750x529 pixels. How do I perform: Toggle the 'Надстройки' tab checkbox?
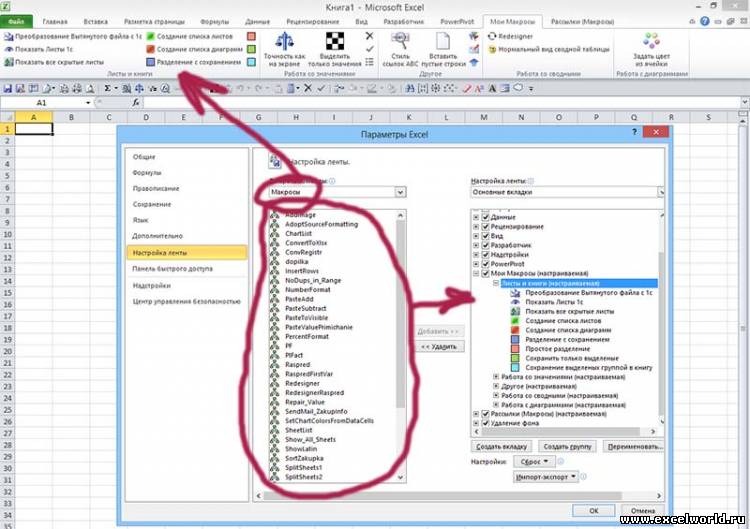click(x=485, y=255)
